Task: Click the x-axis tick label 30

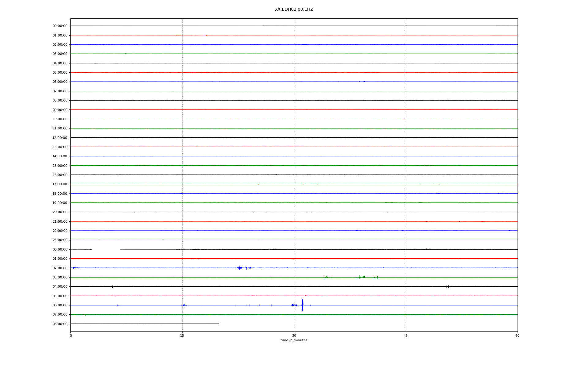Action: tap(294, 335)
